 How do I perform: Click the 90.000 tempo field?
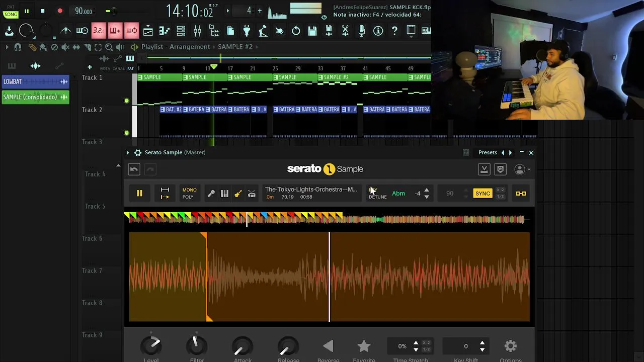coord(84,11)
